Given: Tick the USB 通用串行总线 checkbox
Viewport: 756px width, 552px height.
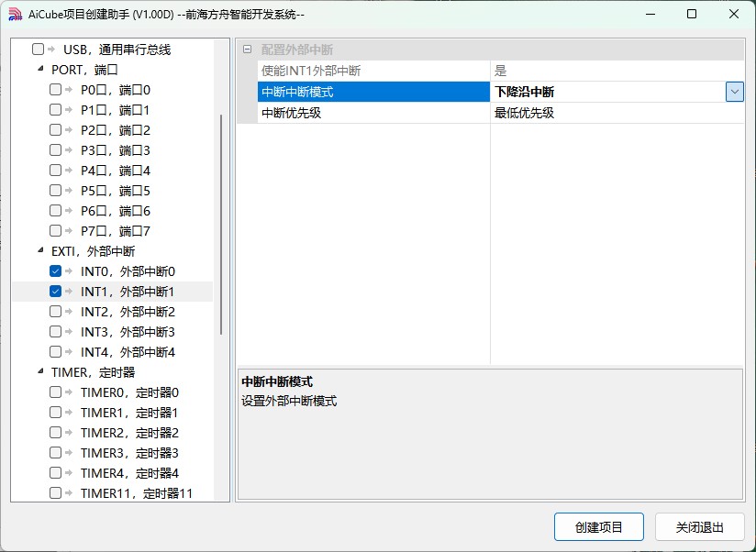Looking at the screenshot, I should (39, 50).
